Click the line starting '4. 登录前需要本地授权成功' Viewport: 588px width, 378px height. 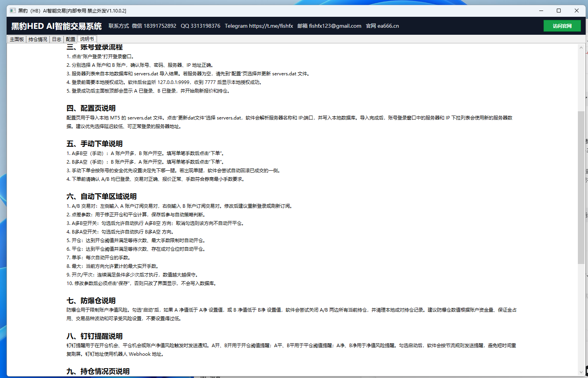click(x=164, y=82)
